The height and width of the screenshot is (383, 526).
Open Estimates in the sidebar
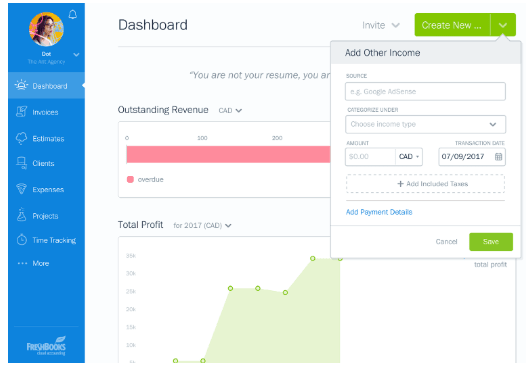click(48, 139)
